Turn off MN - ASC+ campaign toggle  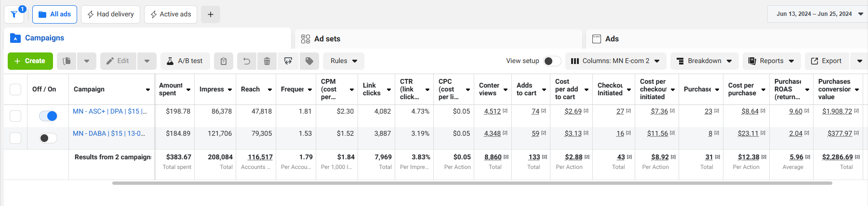[x=48, y=116]
